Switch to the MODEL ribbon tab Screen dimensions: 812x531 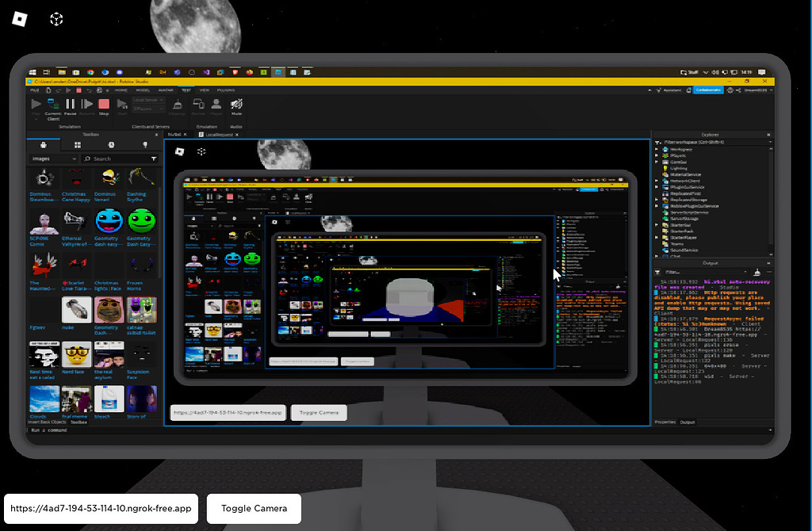pyautogui.click(x=144, y=90)
